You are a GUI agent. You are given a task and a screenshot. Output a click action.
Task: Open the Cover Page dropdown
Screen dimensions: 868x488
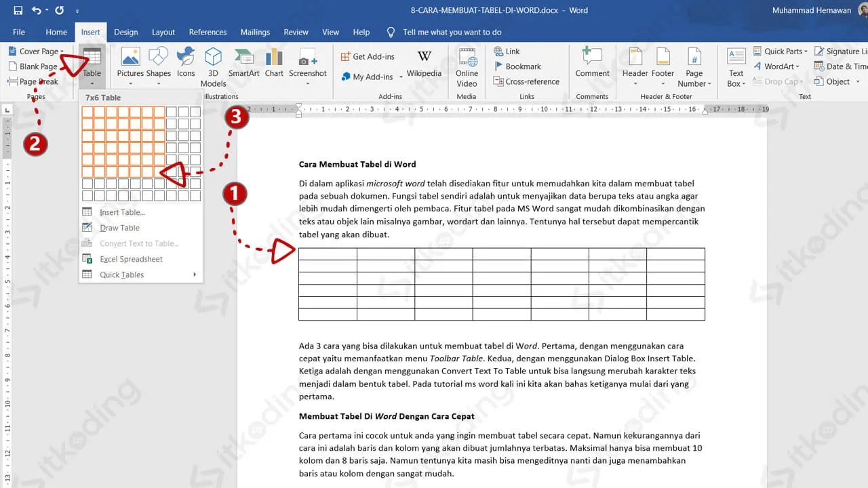pyautogui.click(x=38, y=51)
